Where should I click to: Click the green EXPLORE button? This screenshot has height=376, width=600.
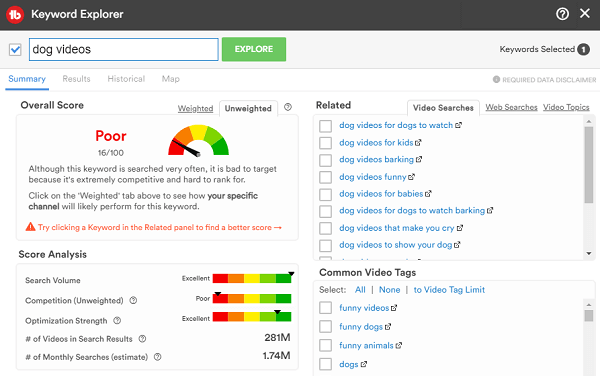click(x=254, y=49)
